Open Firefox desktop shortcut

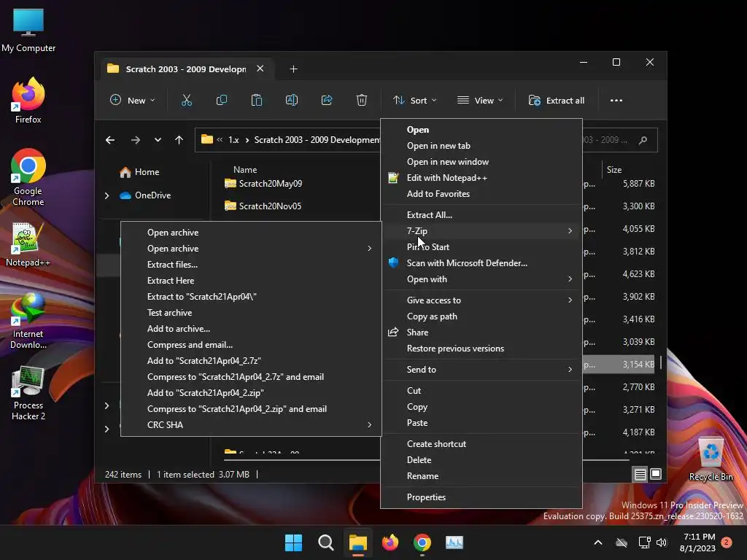point(28,101)
